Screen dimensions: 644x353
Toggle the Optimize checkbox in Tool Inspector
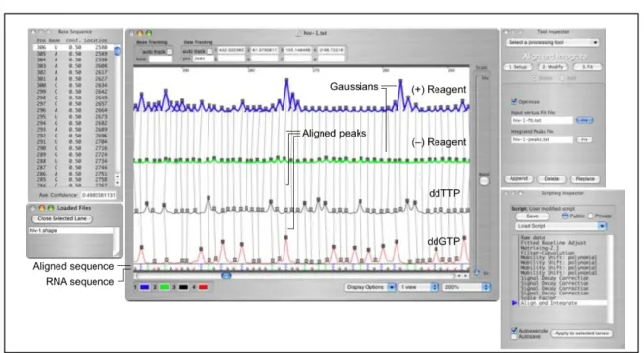[x=513, y=101]
